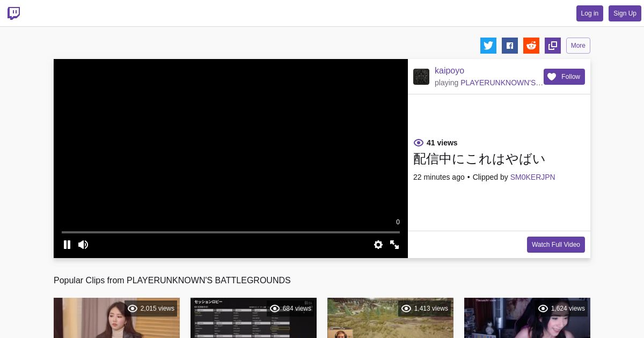The width and height of the screenshot is (644, 338).
Task: Click the Sign Up button
Action: pos(625,13)
